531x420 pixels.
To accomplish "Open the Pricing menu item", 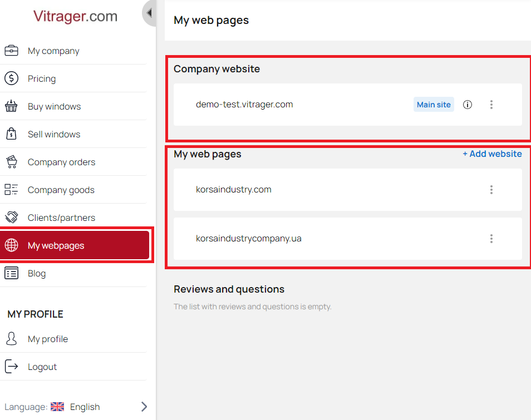I will (x=42, y=78).
